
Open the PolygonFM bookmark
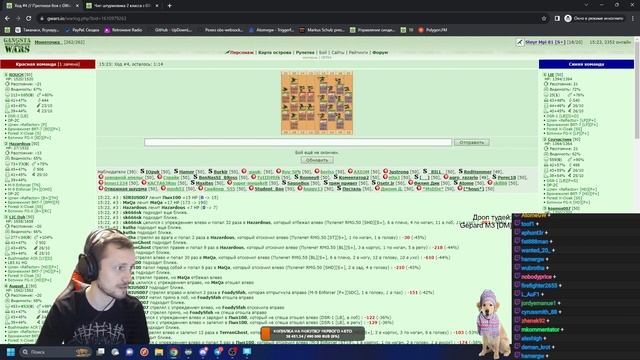433,30
